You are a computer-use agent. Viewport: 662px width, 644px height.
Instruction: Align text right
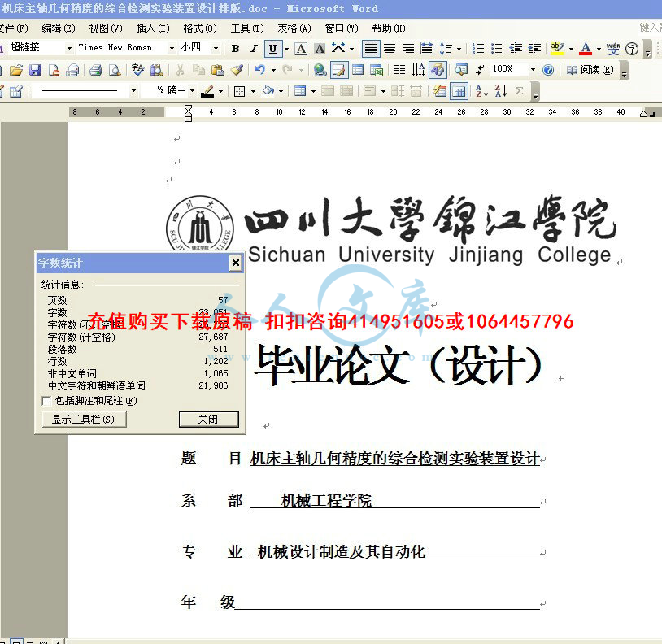[x=407, y=49]
